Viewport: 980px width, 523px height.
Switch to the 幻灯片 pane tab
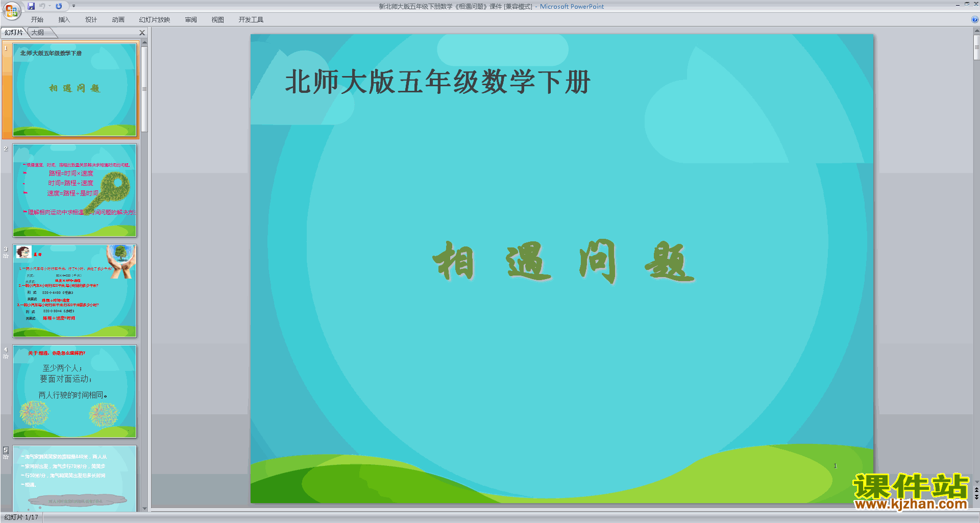(x=14, y=33)
